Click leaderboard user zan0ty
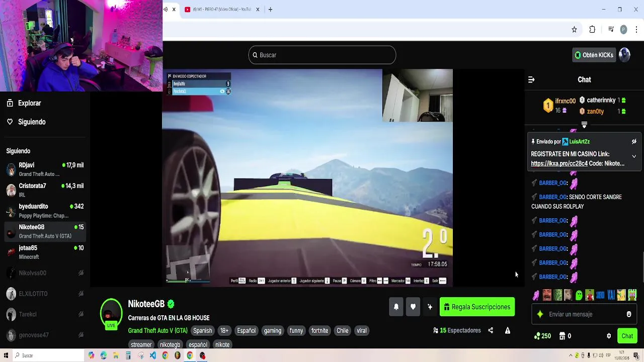This screenshot has height=362, width=644. [595, 112]
